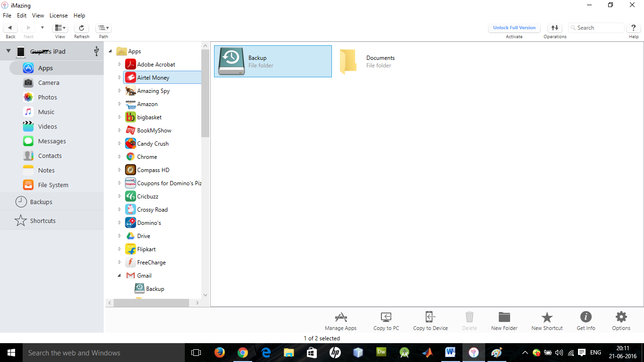Screen dimensions: 644x362
Task: Collapse the Gmail tree node
Action: [x=119, y=275]
